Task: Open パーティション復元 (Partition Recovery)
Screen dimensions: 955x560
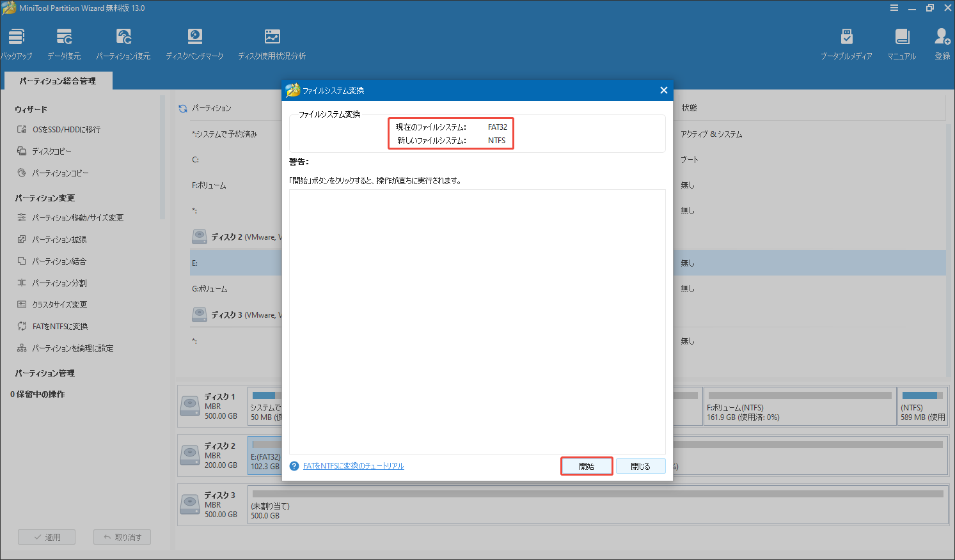Action: point(123,42)
